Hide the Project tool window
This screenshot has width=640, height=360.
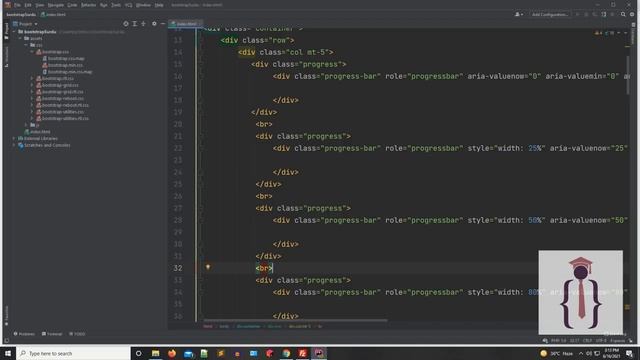tap(163, 24)
